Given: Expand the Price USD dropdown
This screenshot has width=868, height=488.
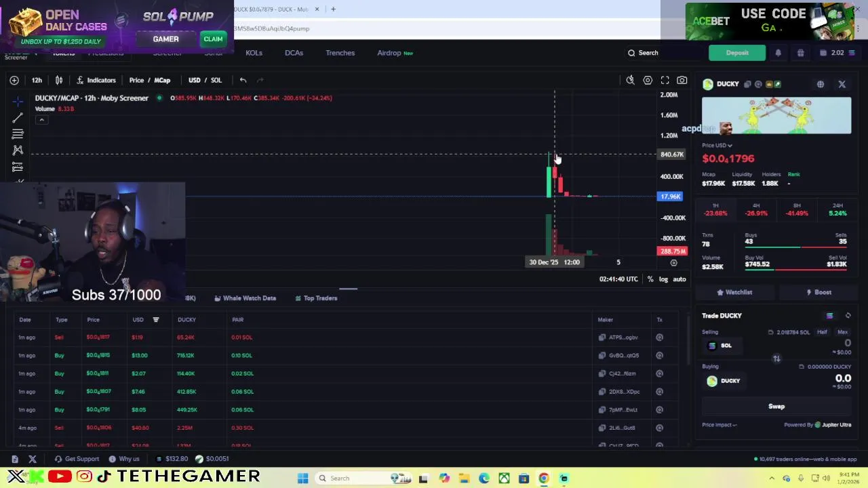Looking at the screenshot, I should coord(717,145).
